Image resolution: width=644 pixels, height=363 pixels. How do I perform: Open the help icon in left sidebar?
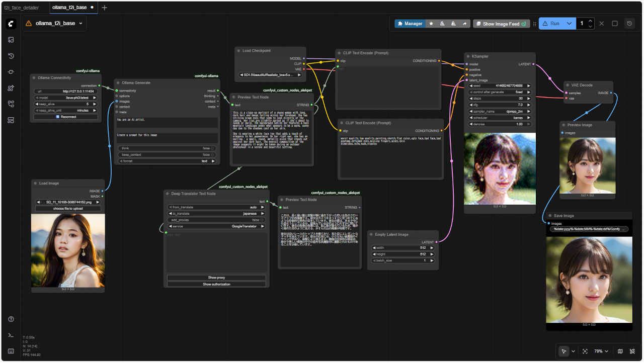click(11, 319)
